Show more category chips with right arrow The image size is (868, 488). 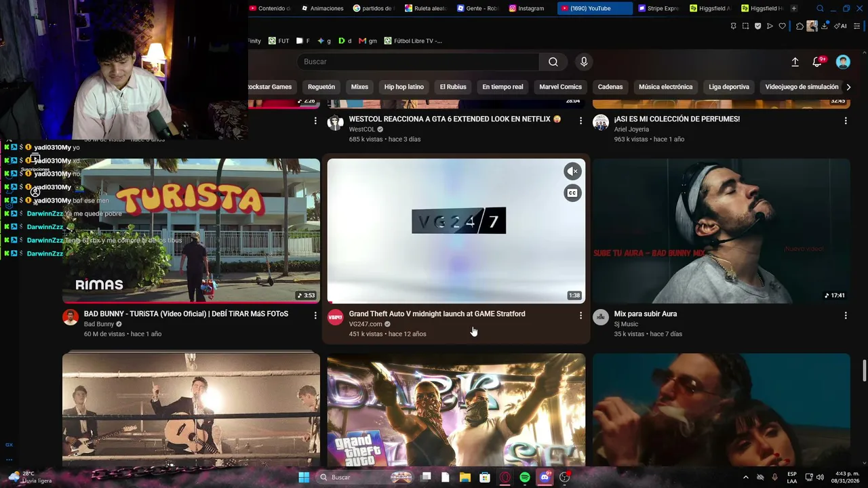tap(848, 87)
